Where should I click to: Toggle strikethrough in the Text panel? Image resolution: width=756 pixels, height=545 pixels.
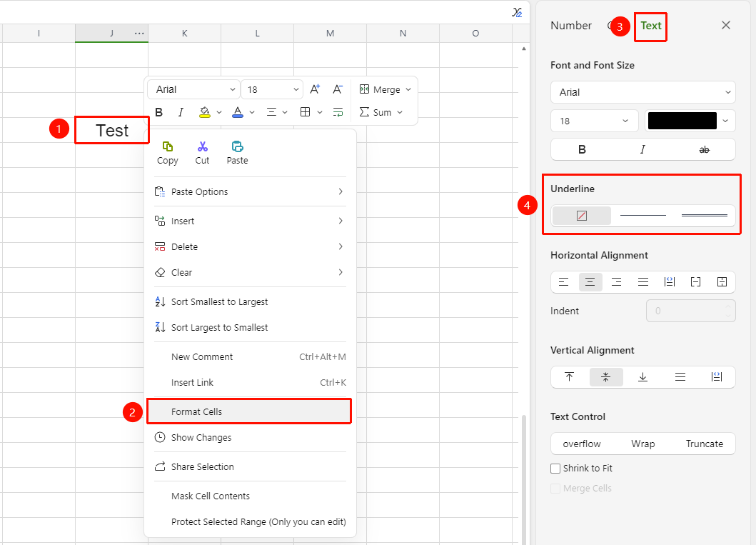click(x=705, y=149)
